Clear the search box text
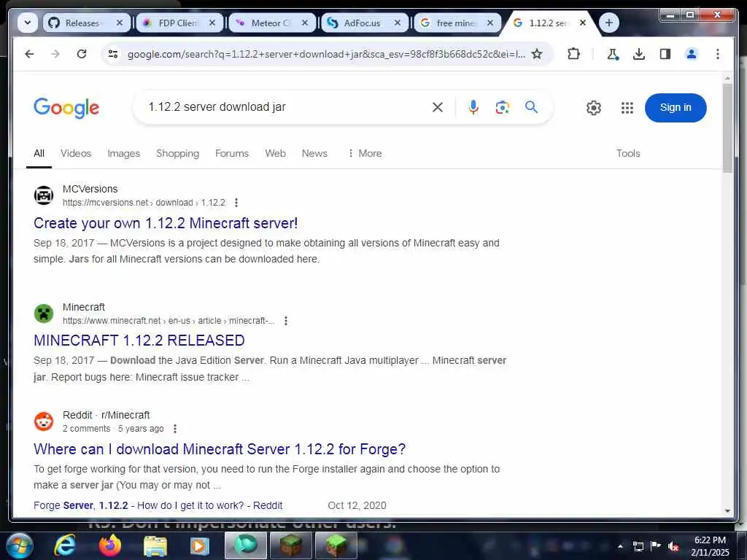Image resolution: width=747 pixels, height=560 pixels. (x=438, y=107)
